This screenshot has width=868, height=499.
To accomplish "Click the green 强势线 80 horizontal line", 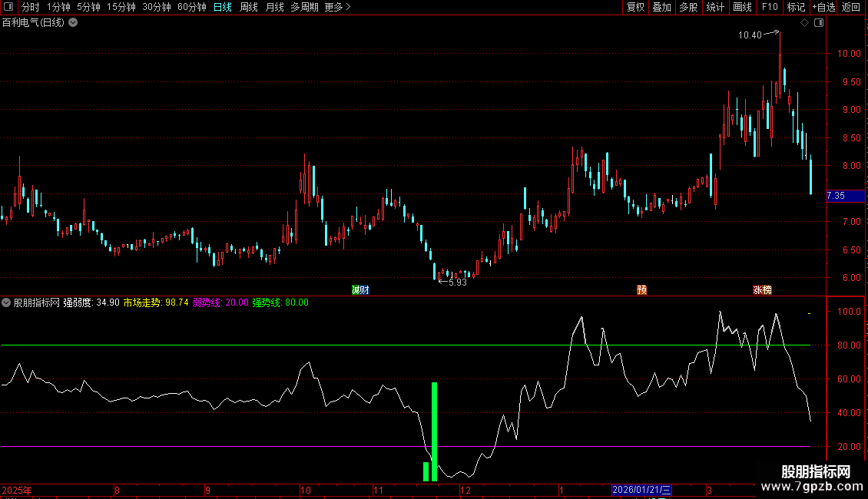I will [406, 345].
